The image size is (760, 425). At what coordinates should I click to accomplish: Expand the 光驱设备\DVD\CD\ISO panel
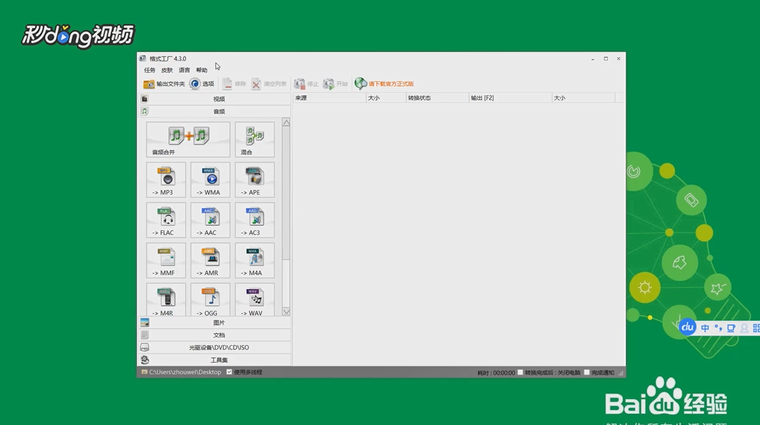(x=215, y=347)
